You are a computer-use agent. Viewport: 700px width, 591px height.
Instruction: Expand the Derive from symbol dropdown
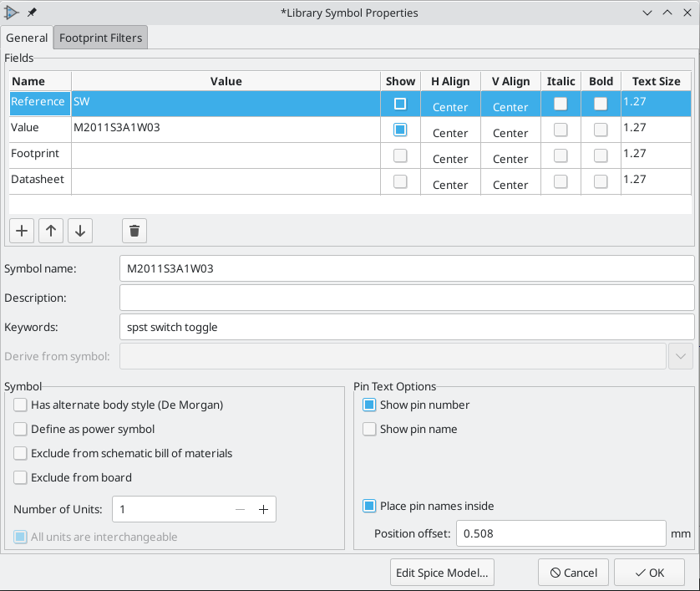680,356
